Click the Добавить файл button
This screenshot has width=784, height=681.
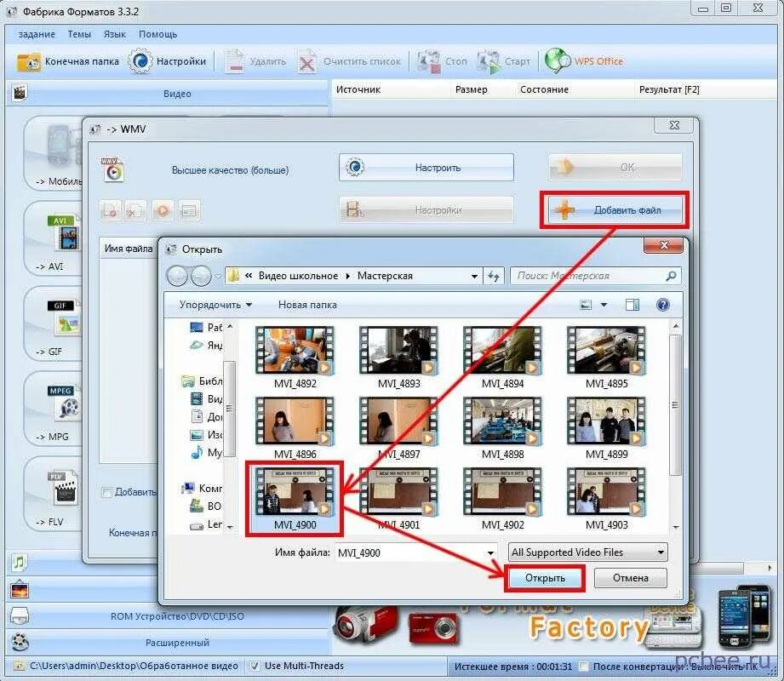[x=615, y=210]
